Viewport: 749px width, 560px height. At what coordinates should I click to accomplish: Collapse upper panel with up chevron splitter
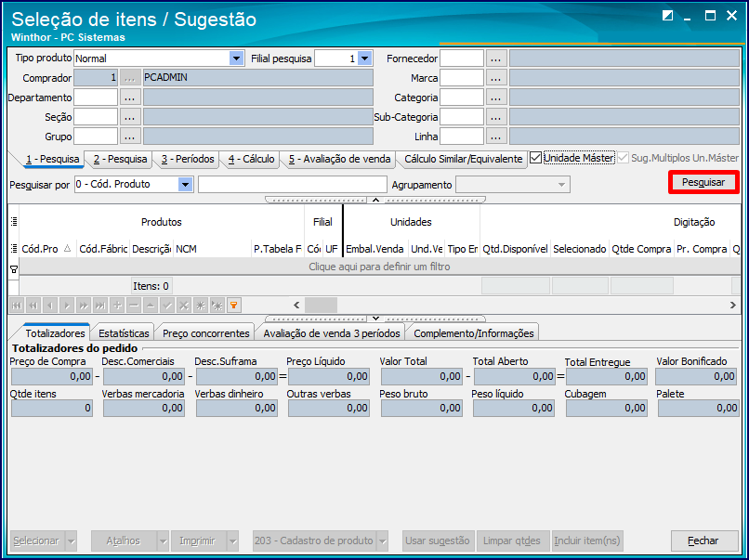coord(375,200)
